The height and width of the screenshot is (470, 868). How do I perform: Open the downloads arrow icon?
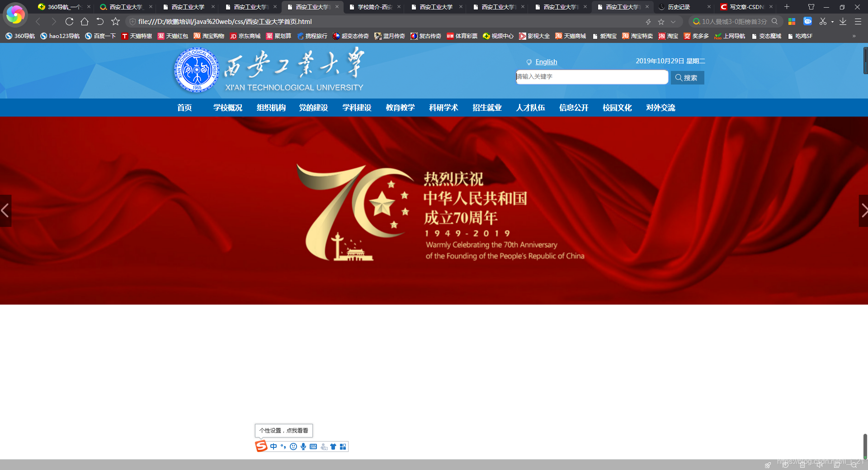843,21
